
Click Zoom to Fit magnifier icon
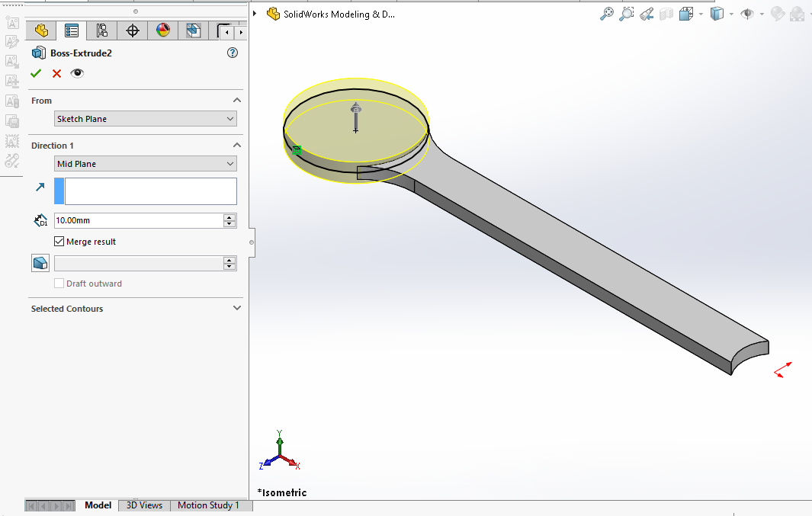(x=607, y=14)
